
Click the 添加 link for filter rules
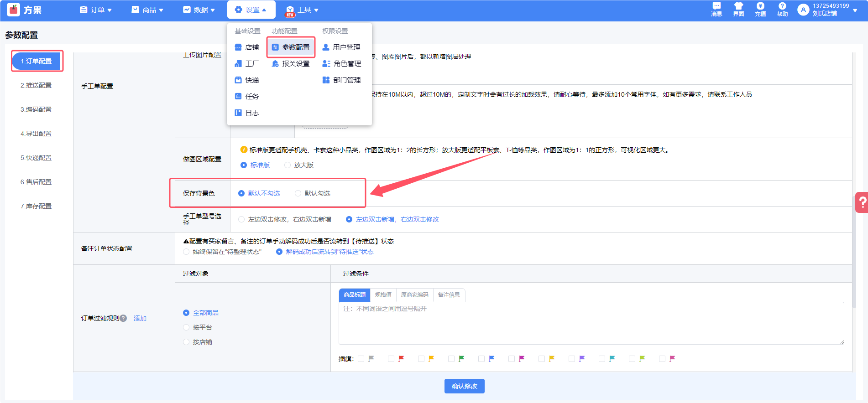click(140, 318)
